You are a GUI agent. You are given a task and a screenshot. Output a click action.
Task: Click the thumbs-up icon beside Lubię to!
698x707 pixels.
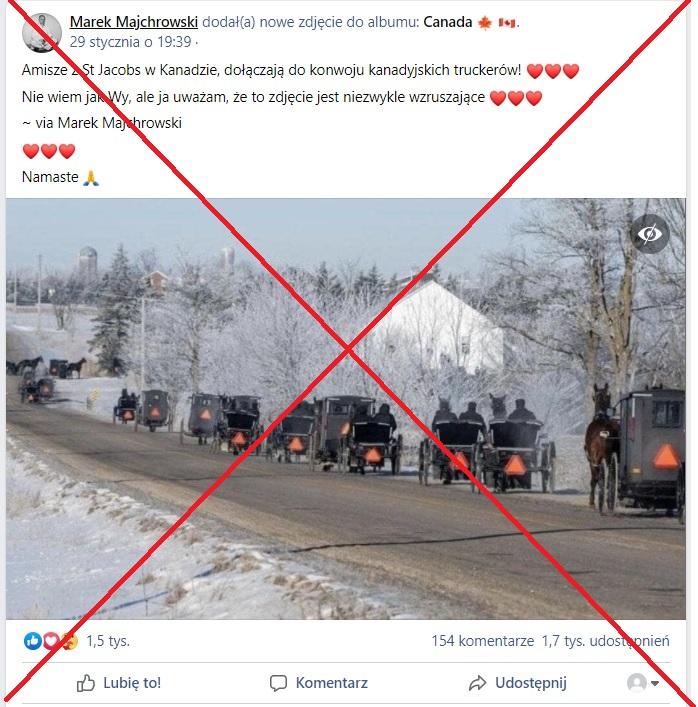(x=86, y=683)
